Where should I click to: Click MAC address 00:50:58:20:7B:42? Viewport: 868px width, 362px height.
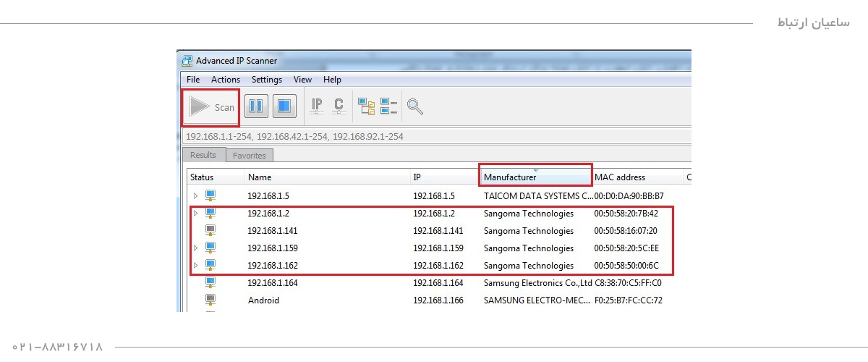click(x=626, y=214)
